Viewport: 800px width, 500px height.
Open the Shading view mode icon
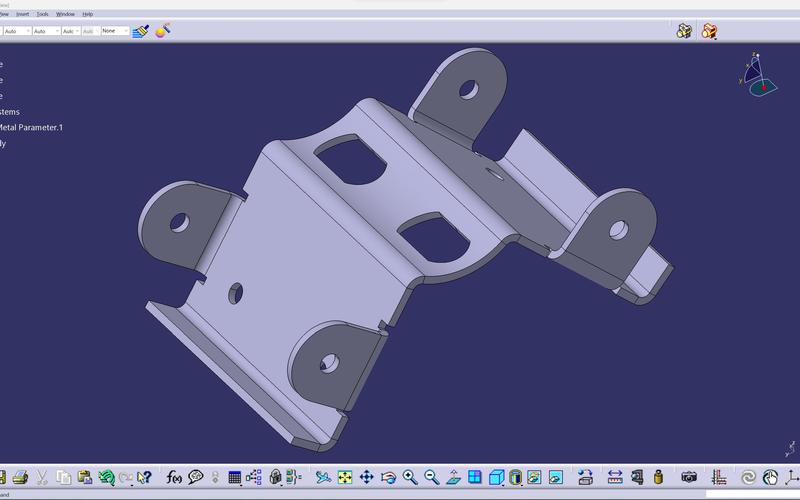[515, 478]
